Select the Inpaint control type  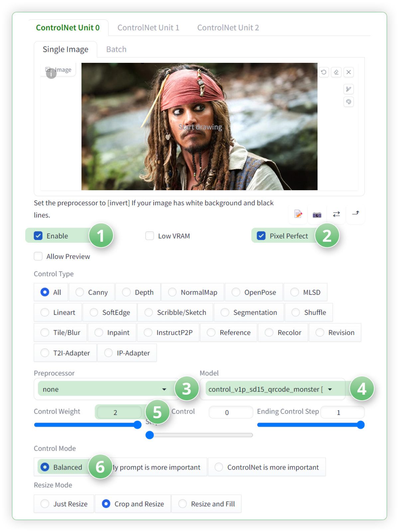tap(112, 332)
